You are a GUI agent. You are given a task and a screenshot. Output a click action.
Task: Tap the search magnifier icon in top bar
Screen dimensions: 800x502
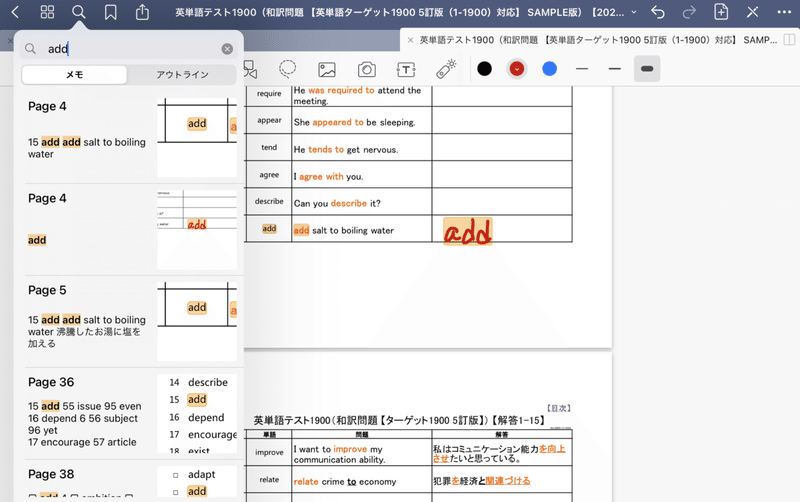pos(79,12)
